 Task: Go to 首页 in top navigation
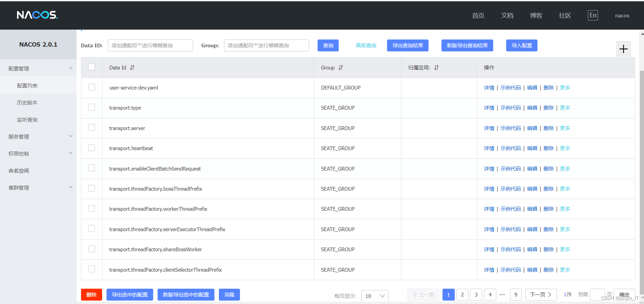pyautogui.click(x=478, y=15)
